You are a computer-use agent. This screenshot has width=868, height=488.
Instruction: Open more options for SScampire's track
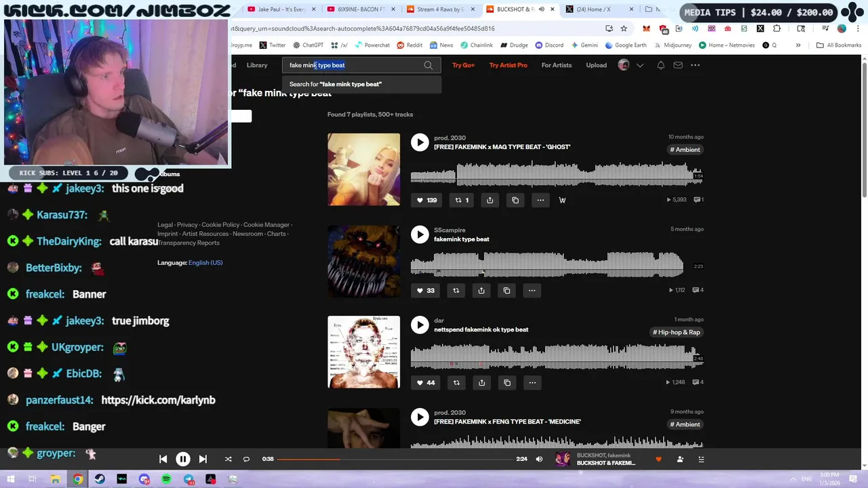(532, 290)
